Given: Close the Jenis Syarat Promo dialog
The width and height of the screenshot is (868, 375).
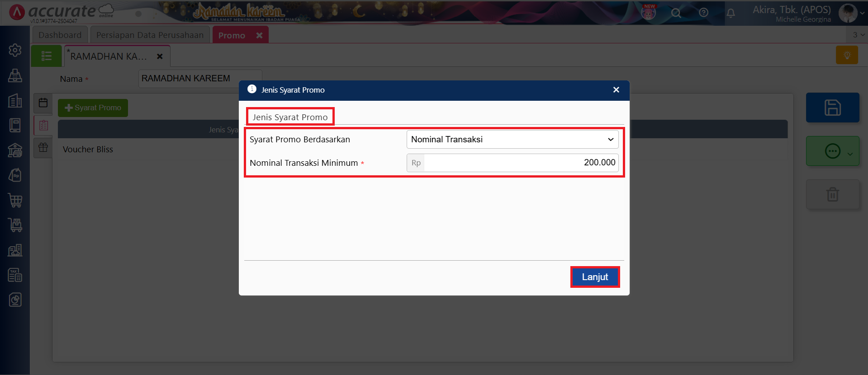Looking at the screenshot, I should coord(616,90).
